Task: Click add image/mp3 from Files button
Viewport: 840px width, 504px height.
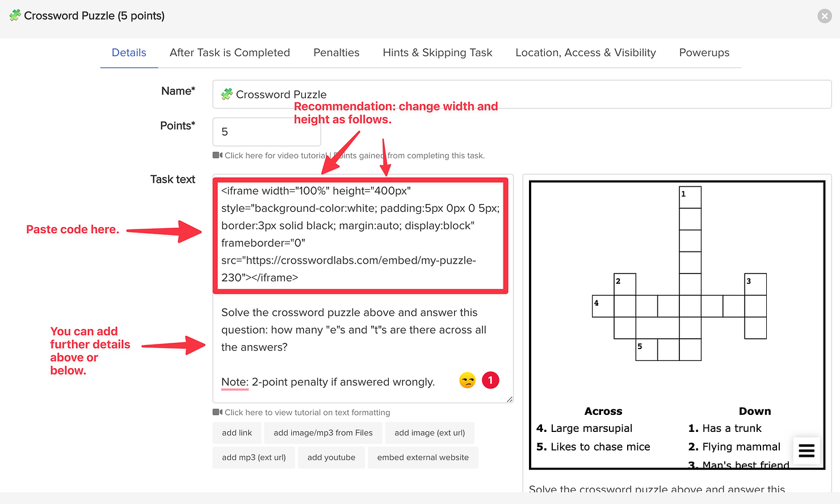Action: 323,433
